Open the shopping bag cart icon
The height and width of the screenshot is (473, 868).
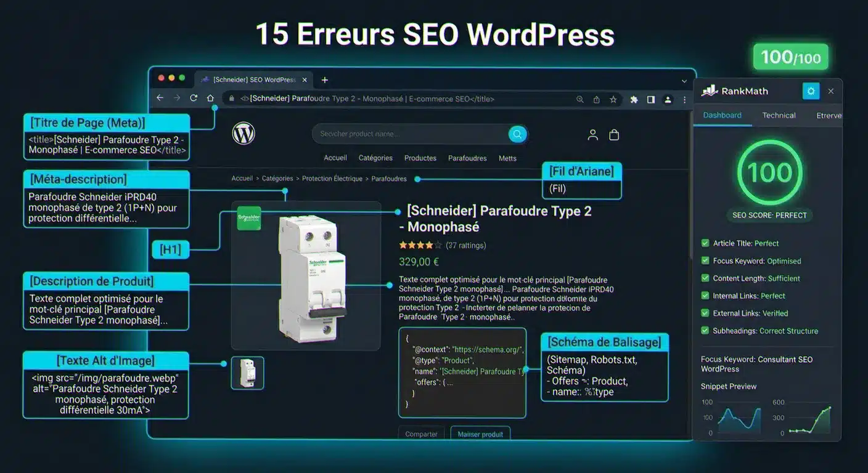(x=614, y=135)
